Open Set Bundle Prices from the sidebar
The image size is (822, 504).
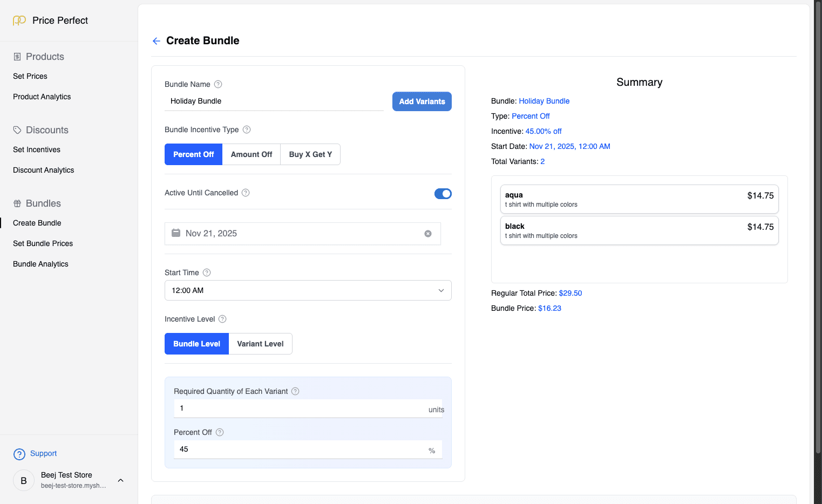[x=43, y=243]
